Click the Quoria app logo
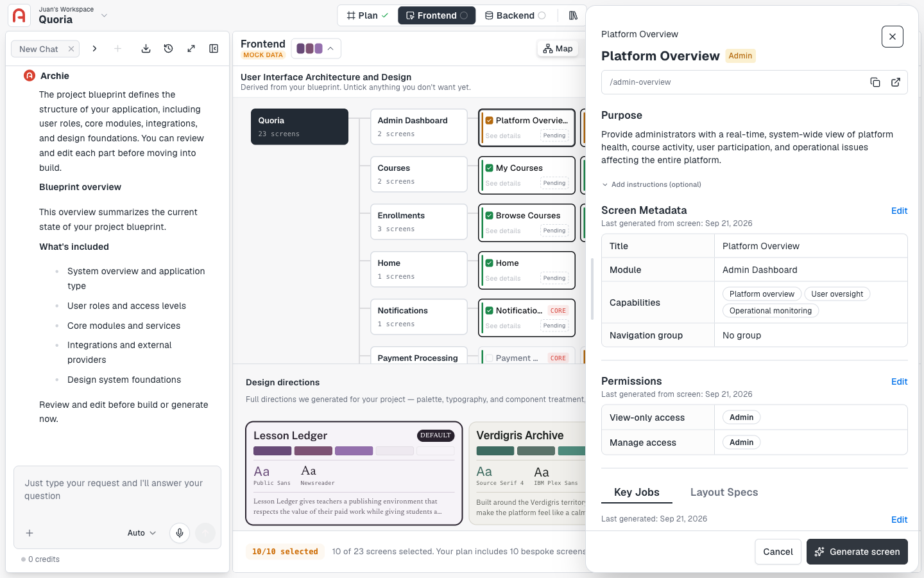Image resolution: width=924 pixels, height=578 pixels. point(19,15)
